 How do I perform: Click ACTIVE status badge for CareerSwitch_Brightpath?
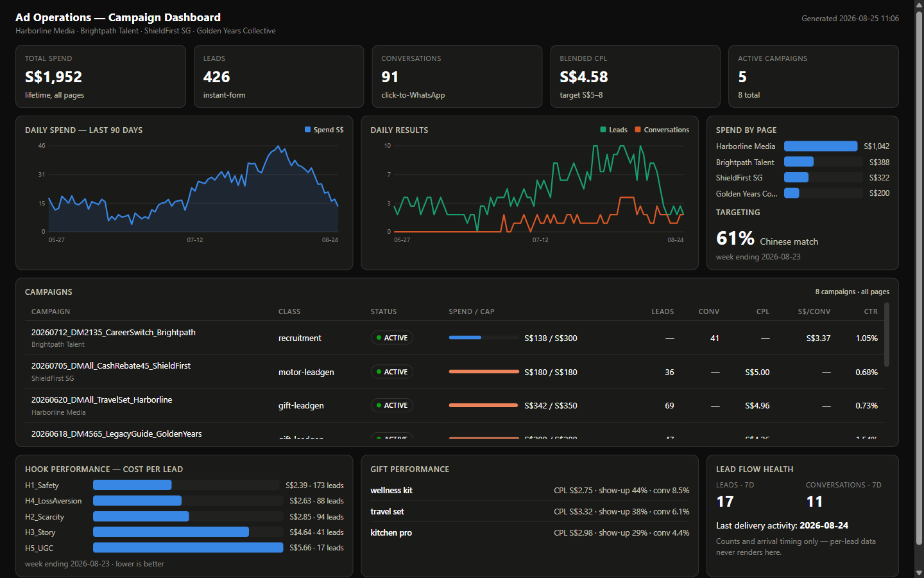point(391,338)
